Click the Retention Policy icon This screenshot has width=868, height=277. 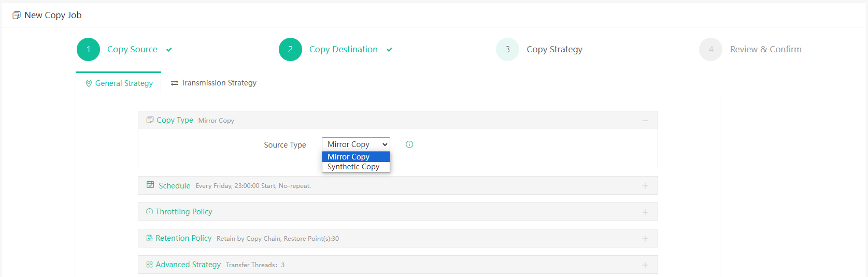(x=149, y=238)
